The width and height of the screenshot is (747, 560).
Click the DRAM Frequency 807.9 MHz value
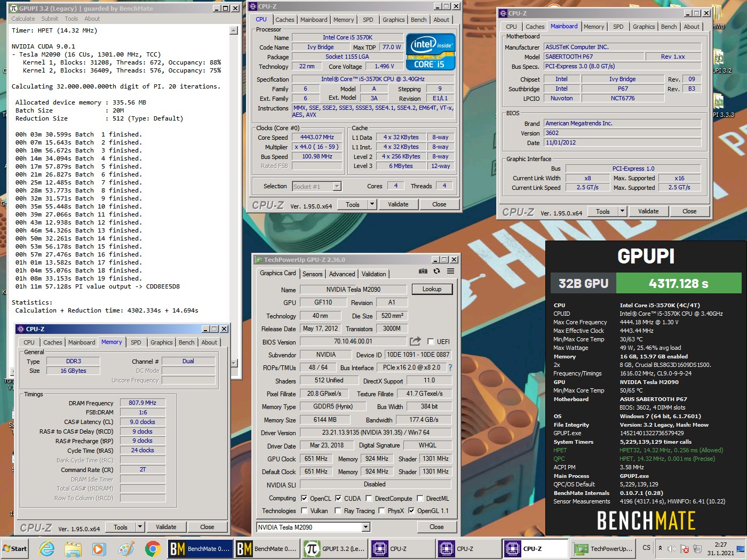tap(142, 403)
